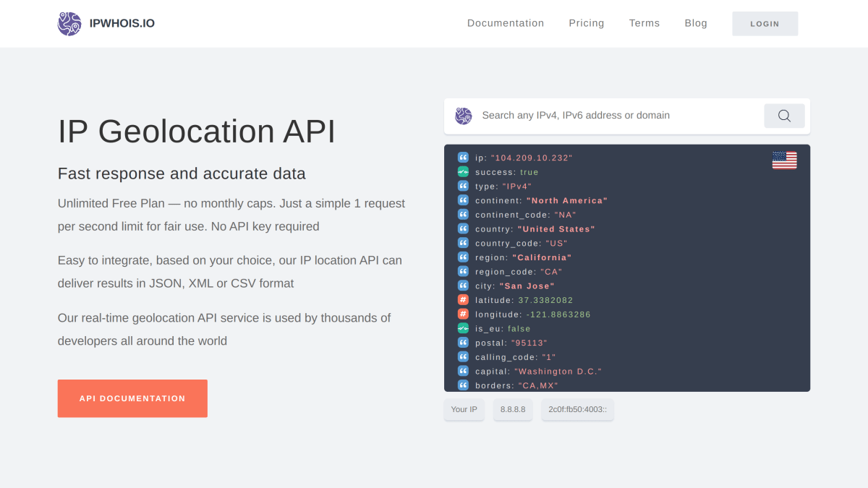Click the "Washington D.C." capital value
Screen dimensions: 868x488
pyautogui.click(x=558, y=371)
